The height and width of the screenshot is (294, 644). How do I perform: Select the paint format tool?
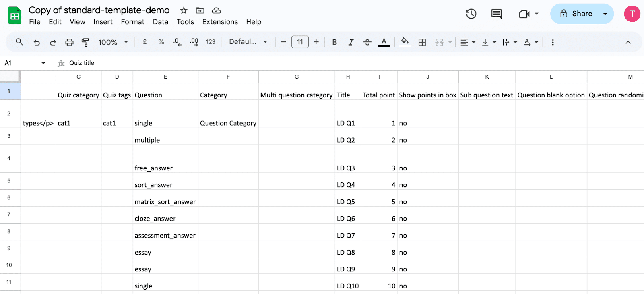click(x=85, y=42)
